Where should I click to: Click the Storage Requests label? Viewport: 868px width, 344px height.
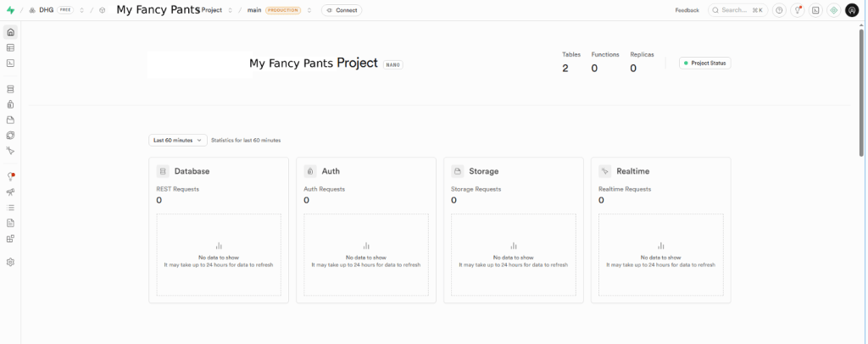pos(476,189)
